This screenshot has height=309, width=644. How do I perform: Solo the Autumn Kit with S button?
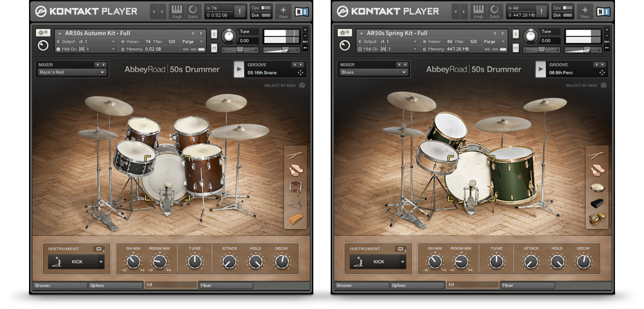coord(214,34)
